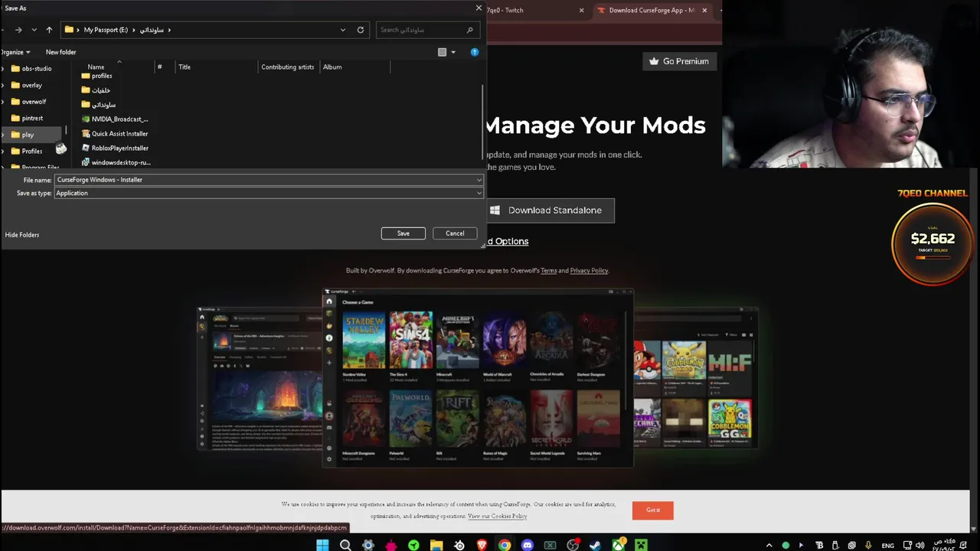Click Got it on the cookie banner
This screenshot has height=551, width=980.
coord(653,510)
